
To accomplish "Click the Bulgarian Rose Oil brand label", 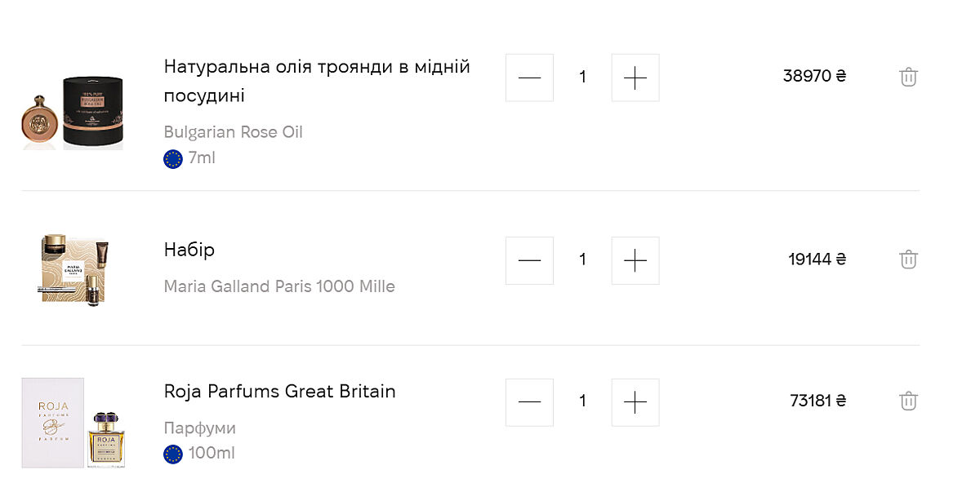I will tap(233, 132).
